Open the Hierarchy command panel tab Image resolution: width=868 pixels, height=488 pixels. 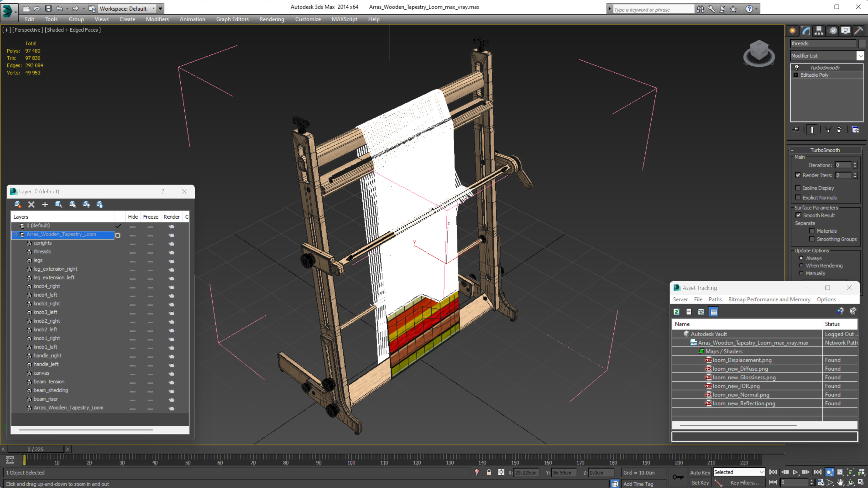pyautogui.click(x=819, y=31)
